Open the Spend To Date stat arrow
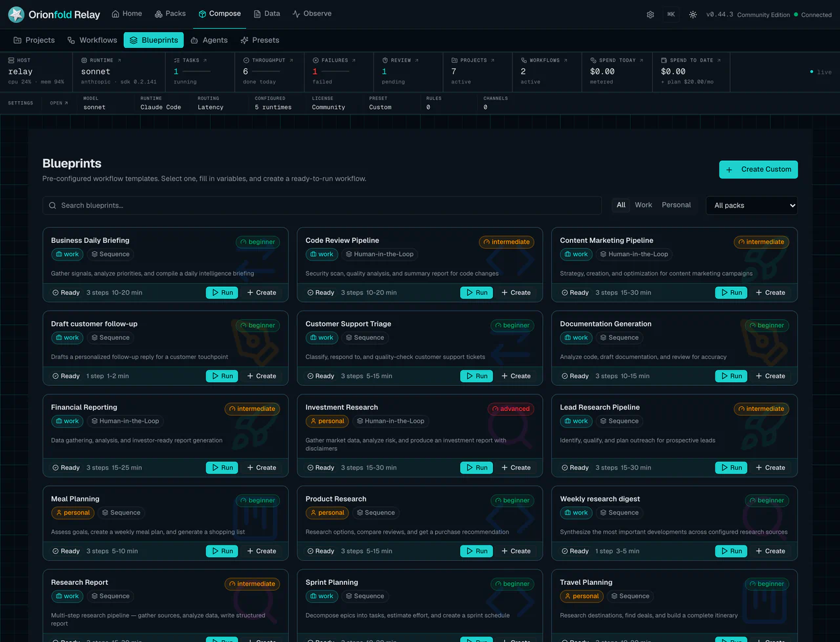840x642 pixels. (719, 60)
